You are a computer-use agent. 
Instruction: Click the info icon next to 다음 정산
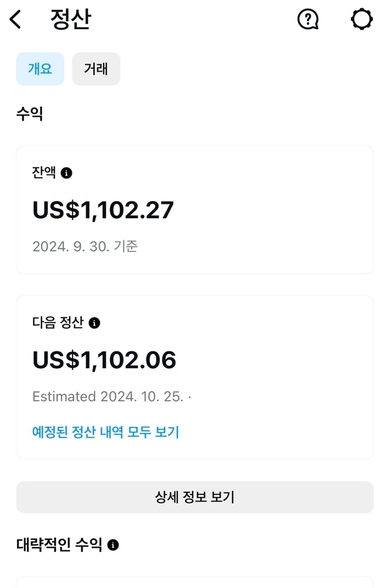(95, 322)
